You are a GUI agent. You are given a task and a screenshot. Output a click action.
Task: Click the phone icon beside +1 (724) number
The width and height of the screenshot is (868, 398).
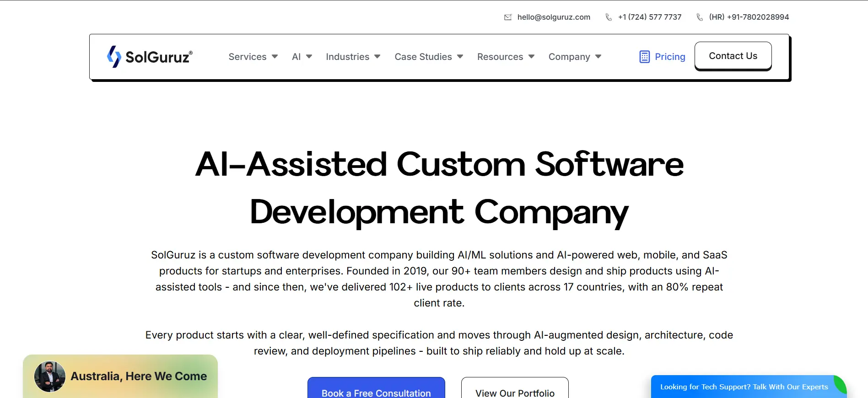(x=609, y=17)
